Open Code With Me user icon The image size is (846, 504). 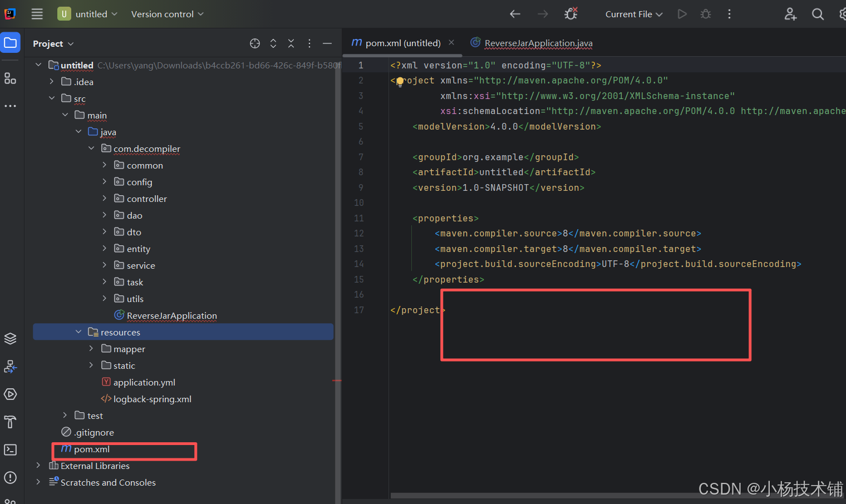click(x=790, y=14)
